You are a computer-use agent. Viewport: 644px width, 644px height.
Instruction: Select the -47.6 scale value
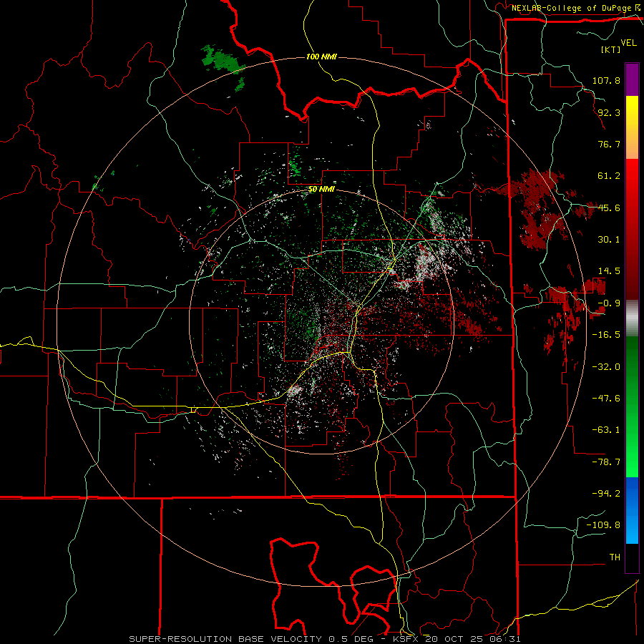(606, 399)
